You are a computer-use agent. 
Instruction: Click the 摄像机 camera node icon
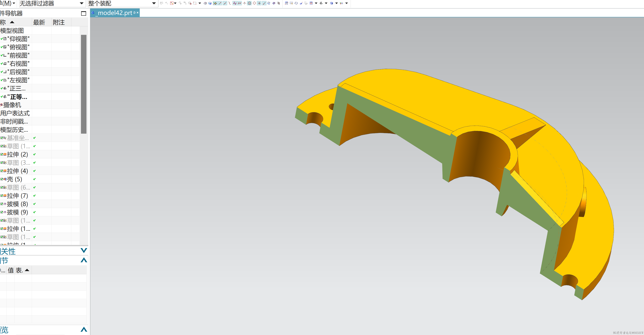tap(1, 105)
